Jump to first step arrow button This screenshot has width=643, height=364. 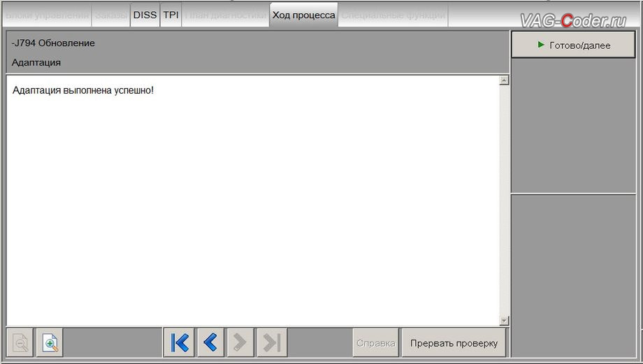pos(179,342)
